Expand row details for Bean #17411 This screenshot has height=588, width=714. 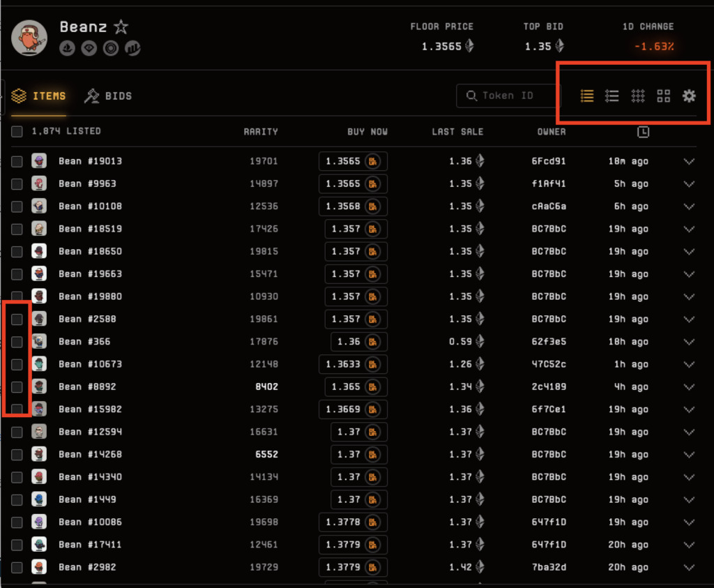click(x=689, y=545)
